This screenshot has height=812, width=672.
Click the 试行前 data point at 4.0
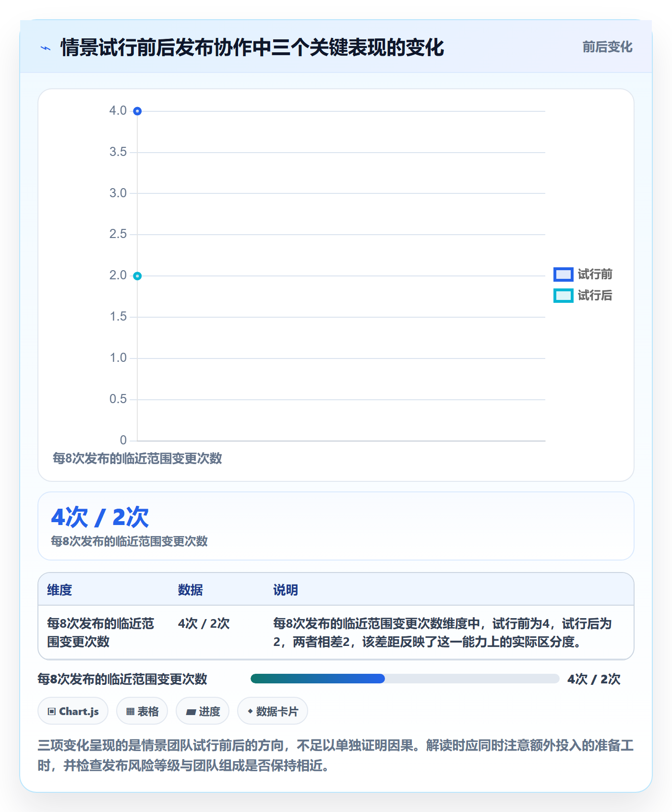tap(137, 111)
